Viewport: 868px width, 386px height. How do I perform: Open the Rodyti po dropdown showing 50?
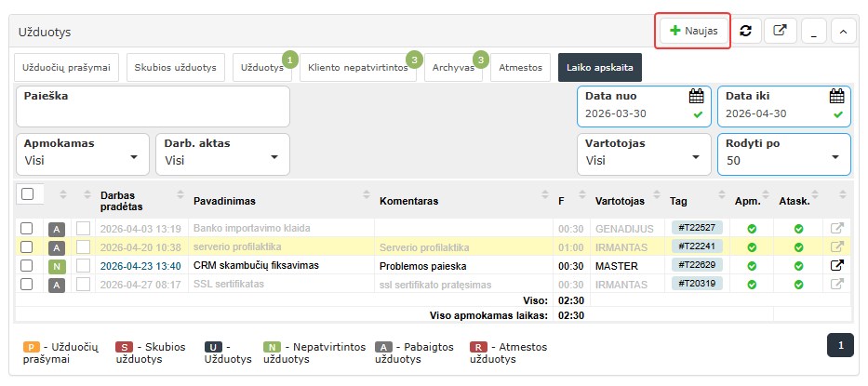coord(784,154)
